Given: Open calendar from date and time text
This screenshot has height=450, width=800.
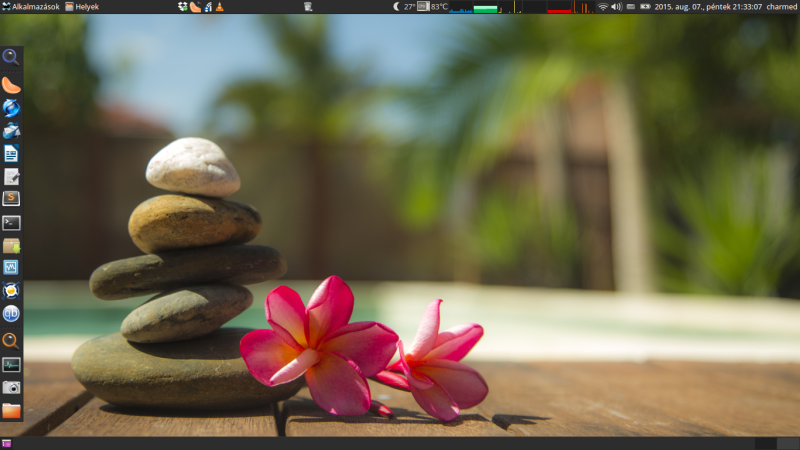Looking at the screenshot, I should pyautogui.click(x=708, y=7).
